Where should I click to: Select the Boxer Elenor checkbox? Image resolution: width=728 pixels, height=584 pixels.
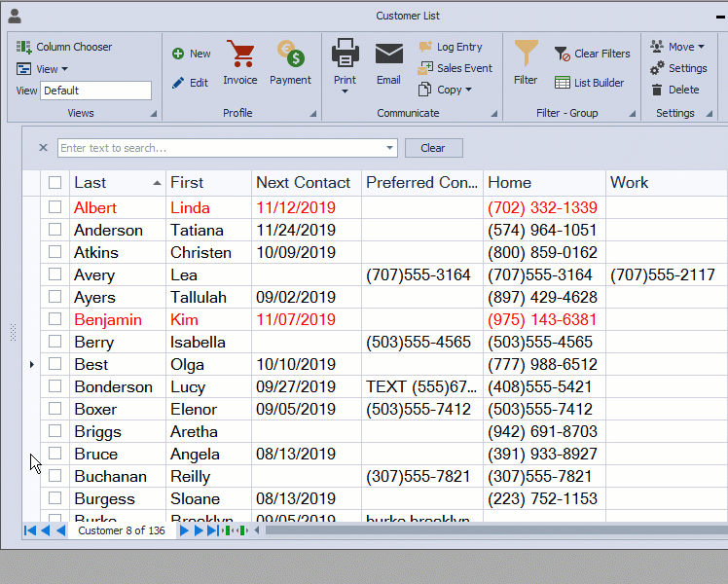click(55, 409)
